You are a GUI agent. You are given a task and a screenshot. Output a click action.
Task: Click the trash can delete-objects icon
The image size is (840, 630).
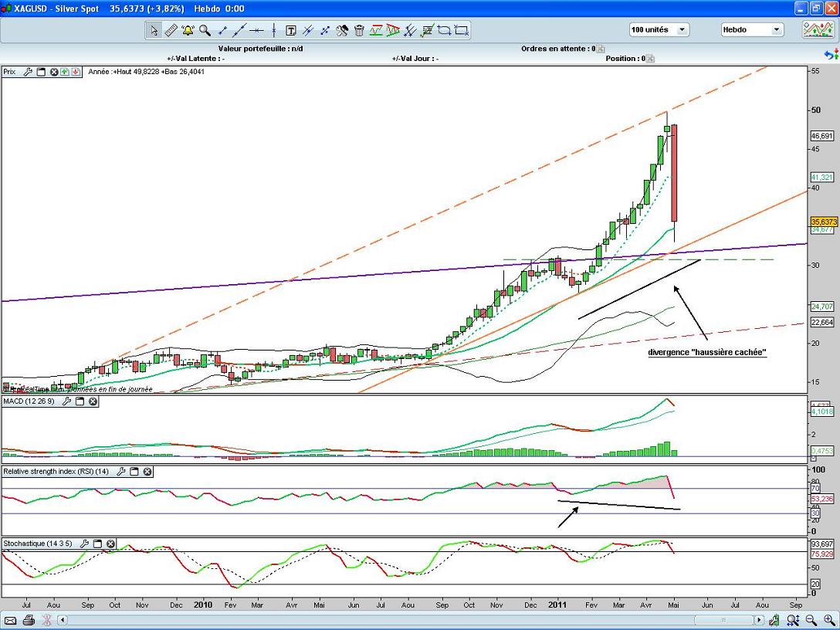pos(359,31)
